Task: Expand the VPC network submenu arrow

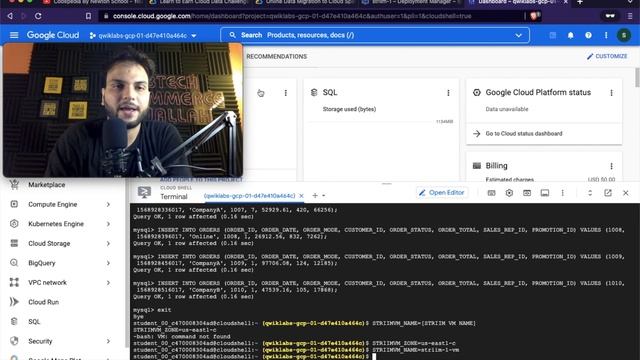Action: pos(108,282)
